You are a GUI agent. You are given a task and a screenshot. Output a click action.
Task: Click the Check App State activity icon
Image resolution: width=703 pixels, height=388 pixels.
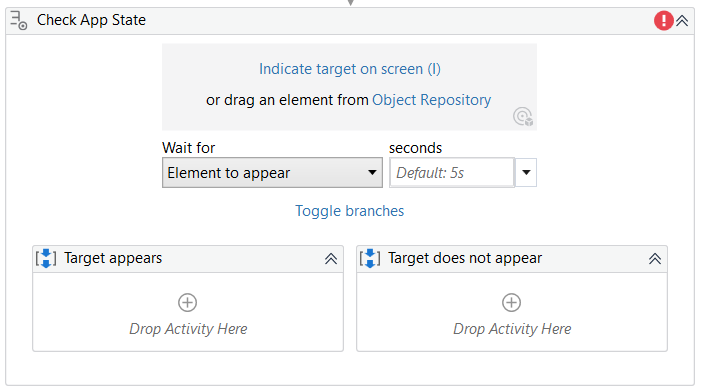[x=19, y=21]
